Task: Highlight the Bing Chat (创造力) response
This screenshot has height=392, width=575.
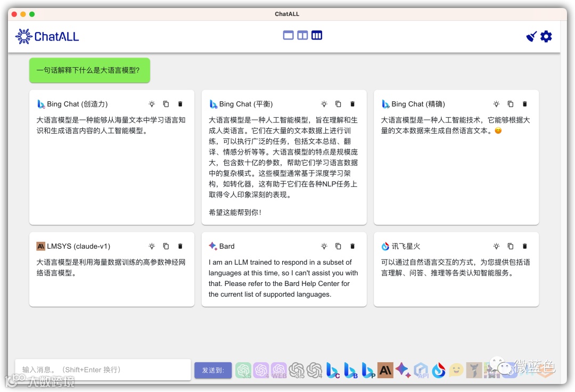Action: 152,104
